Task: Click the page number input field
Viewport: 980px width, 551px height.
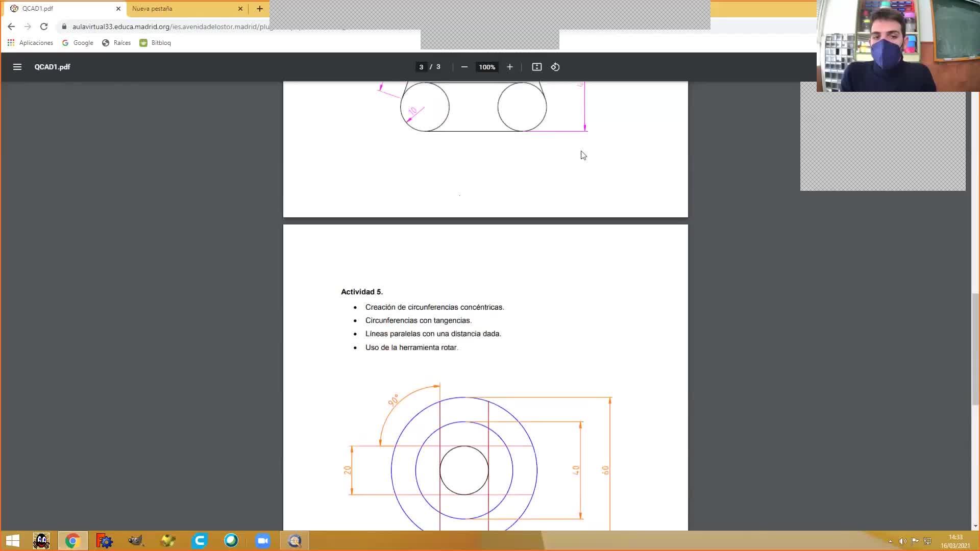Action: 421,67
